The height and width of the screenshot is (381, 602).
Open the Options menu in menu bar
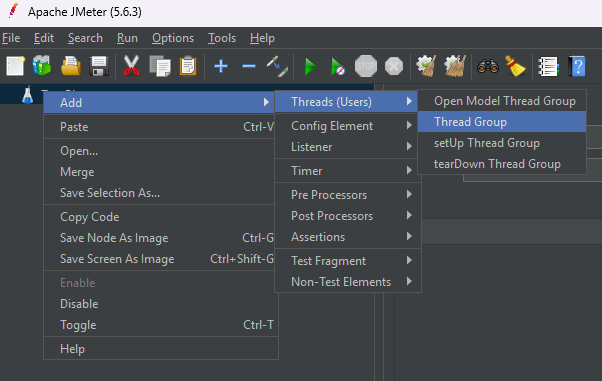pyautogui.click(x=173, y=38)
